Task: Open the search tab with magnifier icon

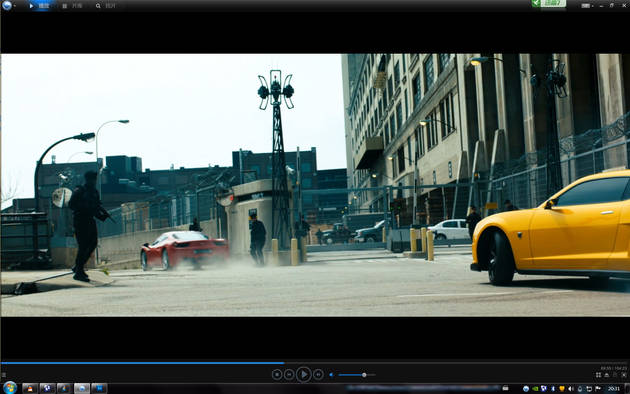Action: coord(106,6)
